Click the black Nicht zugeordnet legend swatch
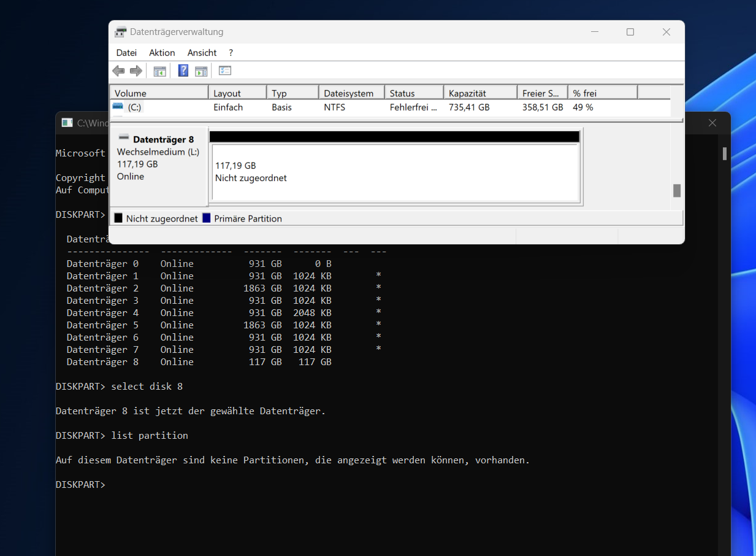 coord(118,218)
